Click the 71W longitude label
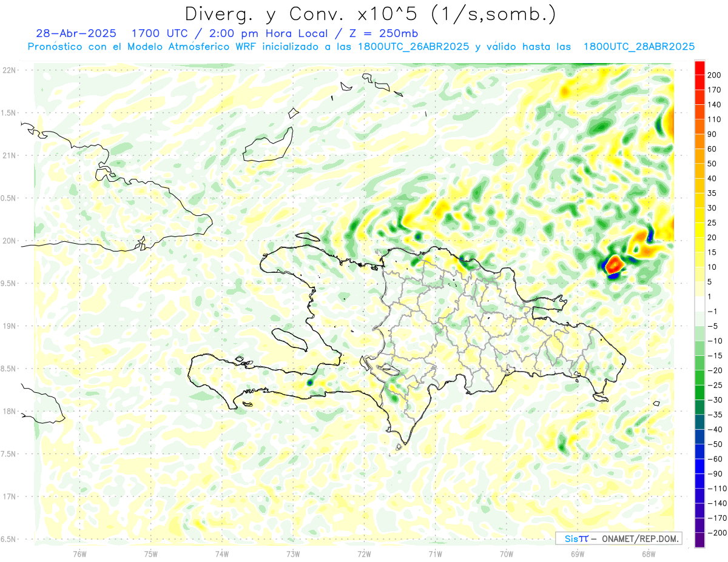The width and height of the screenshot is (728, 562). click(x=435, y=554)
